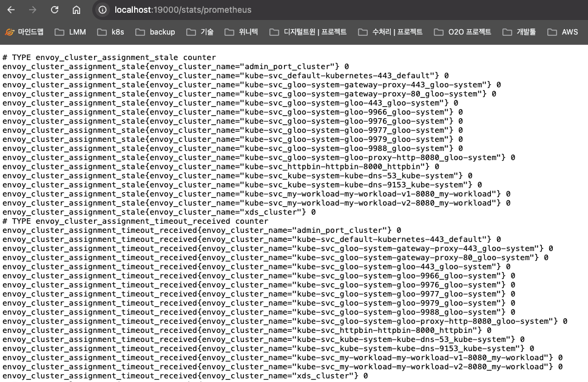The width and height of the screenshot is (588, 382).
Task: Click the assignment_stale line for httpbin-httpbin-8000_httpbin
Action: coord(221,167)
